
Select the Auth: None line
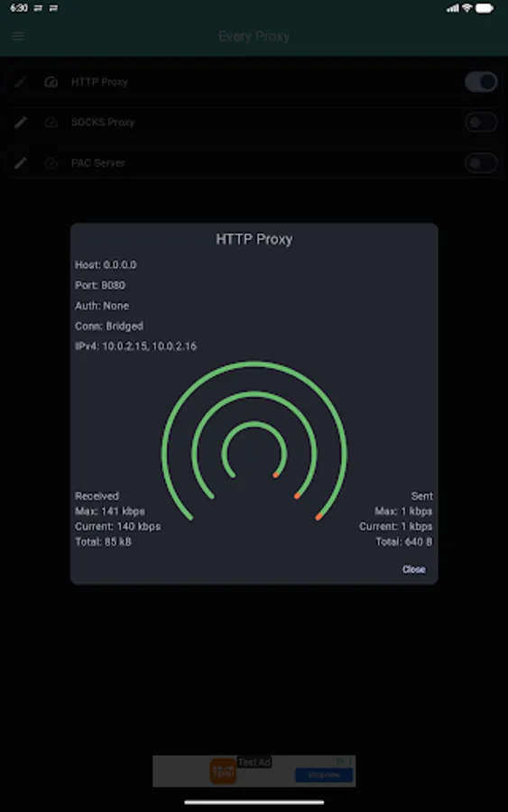pyautogui.click(x=102, y=306)
